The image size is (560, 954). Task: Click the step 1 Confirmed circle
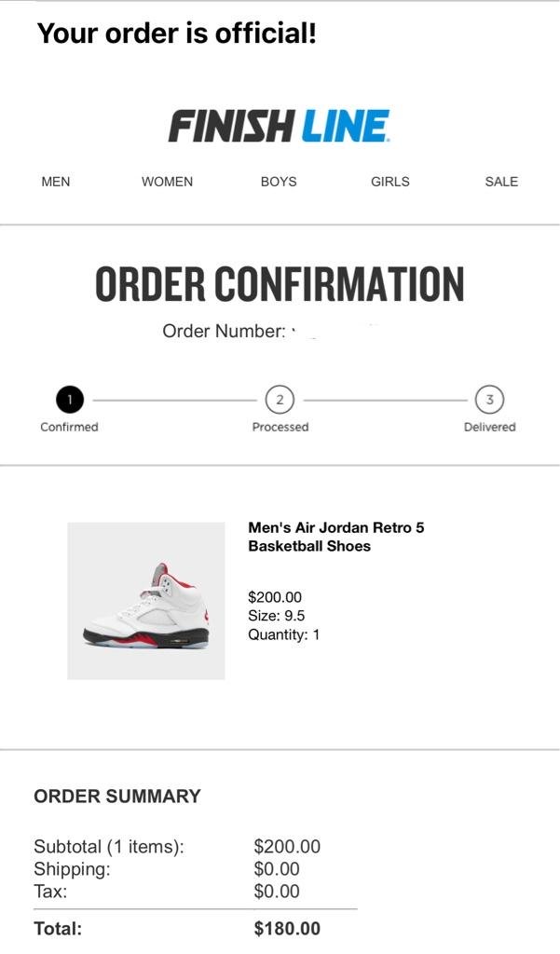[x=69, y=400]
